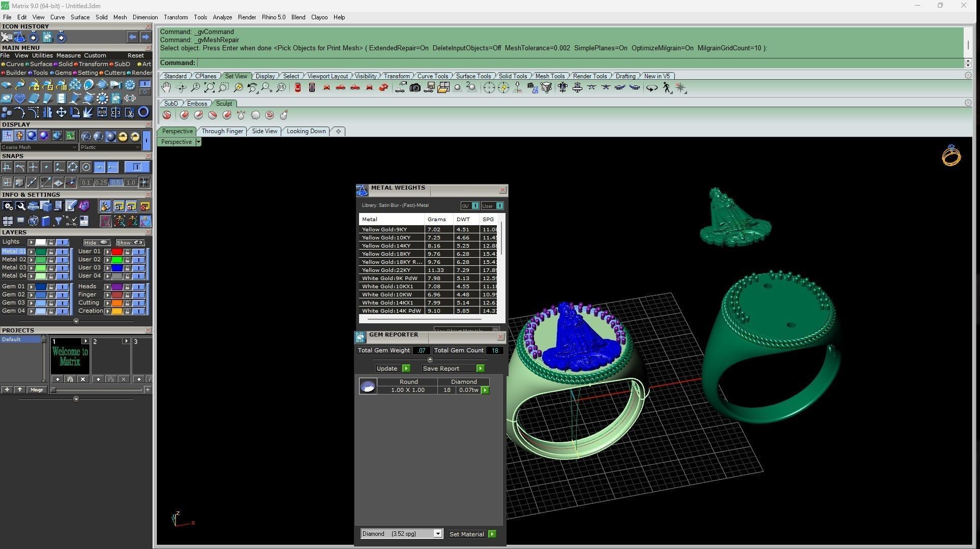The image size is (980, 549).
Task: Open the Diamond material dropdown
Action: (437, 534)
